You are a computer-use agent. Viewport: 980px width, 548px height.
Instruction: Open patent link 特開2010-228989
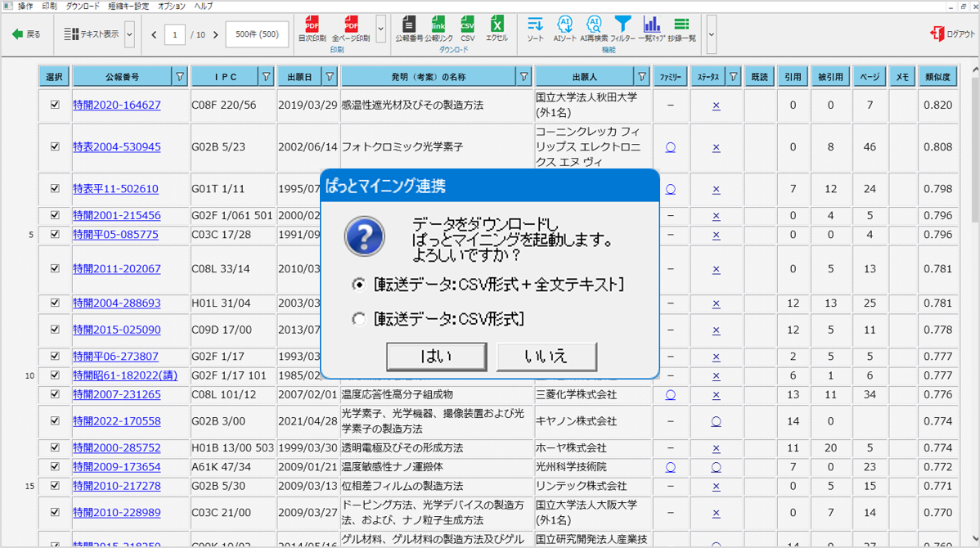pyautogui.click(x=116, y=512)
